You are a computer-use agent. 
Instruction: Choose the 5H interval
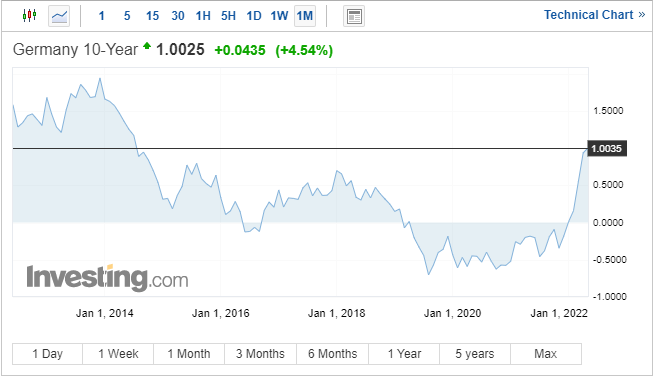point(228,16)
